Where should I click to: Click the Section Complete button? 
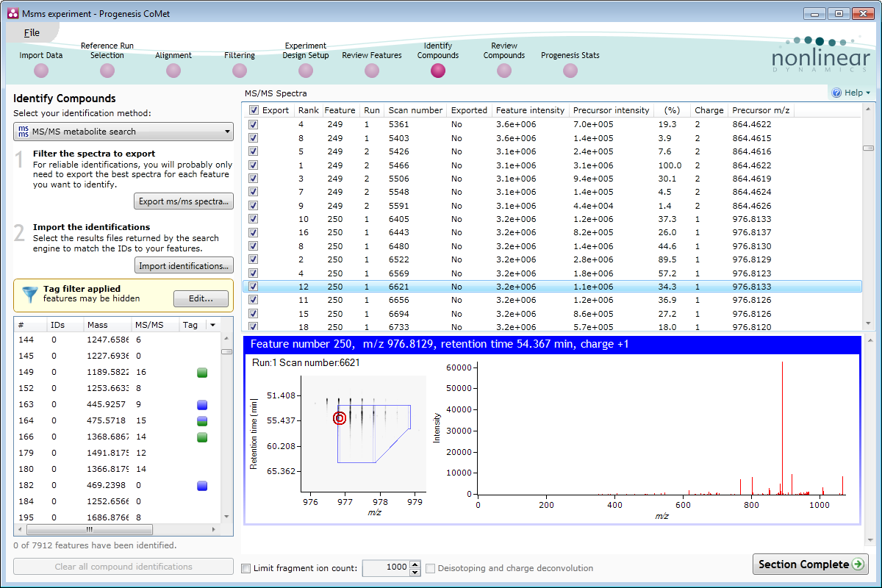[x=811, y=564]
